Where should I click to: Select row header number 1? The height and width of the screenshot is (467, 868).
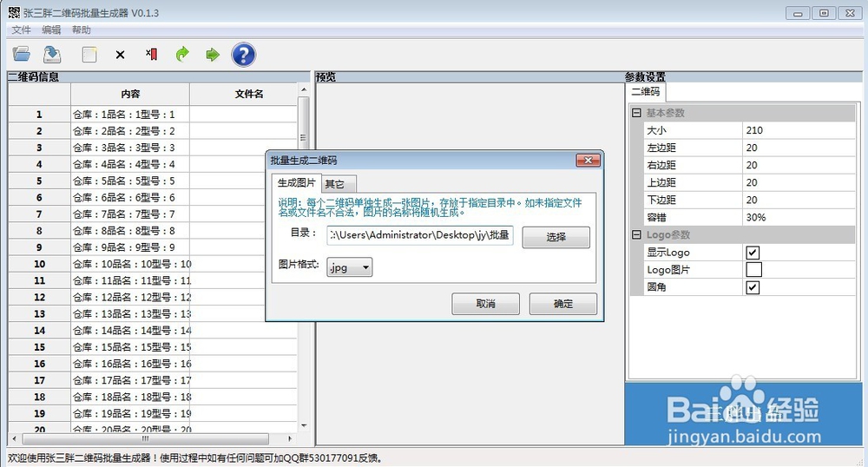point(39,115)
